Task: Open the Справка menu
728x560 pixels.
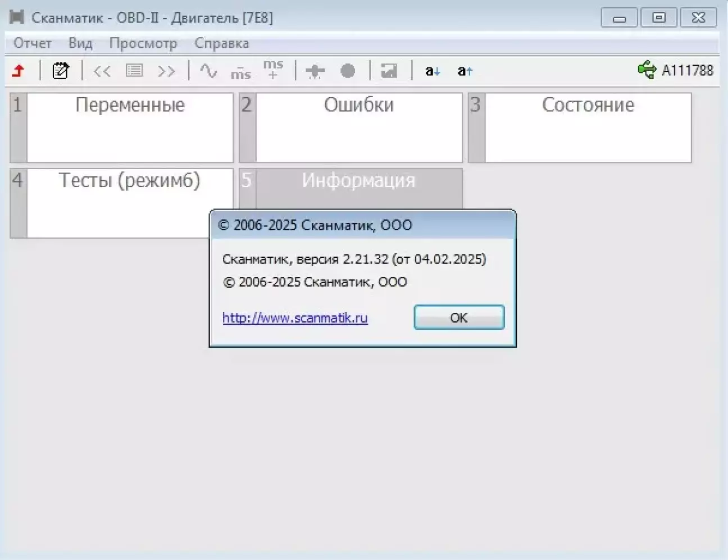Action: (222, 43)
